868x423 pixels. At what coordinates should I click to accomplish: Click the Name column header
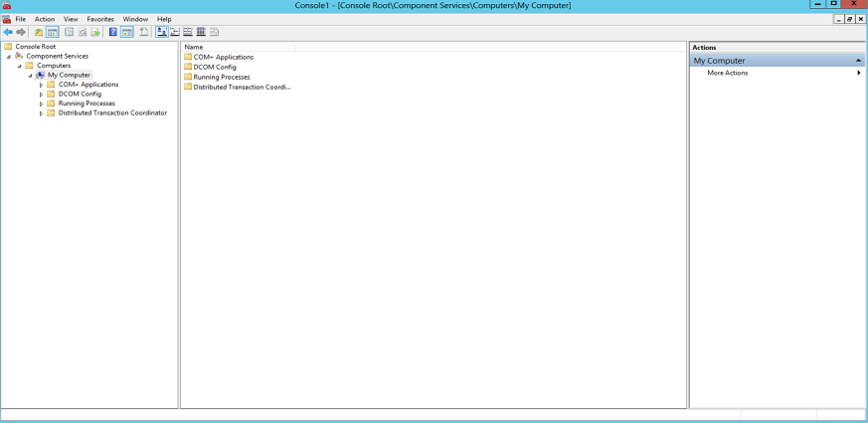[x=238, y=47]
